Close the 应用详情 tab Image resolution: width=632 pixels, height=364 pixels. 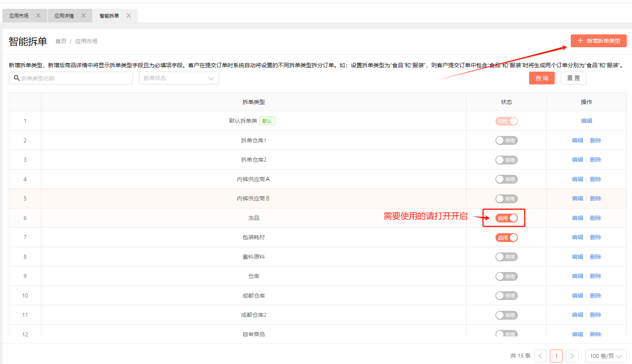(83, 16)
